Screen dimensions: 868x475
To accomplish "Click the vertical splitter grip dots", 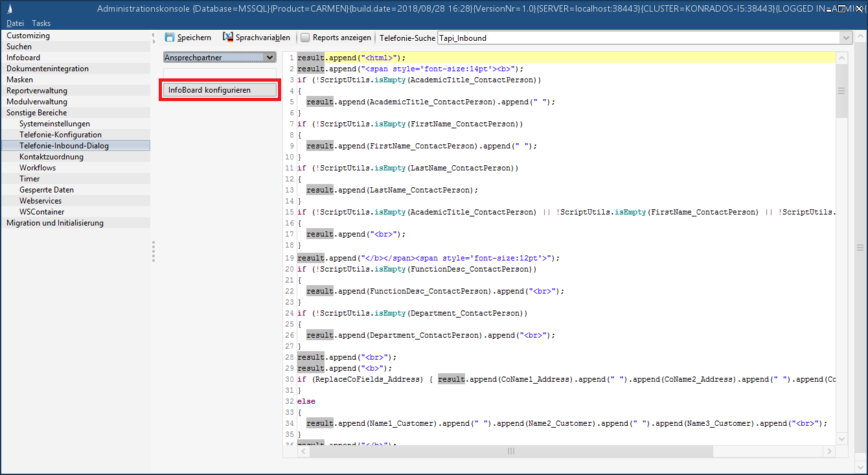I will pos(154,251).
